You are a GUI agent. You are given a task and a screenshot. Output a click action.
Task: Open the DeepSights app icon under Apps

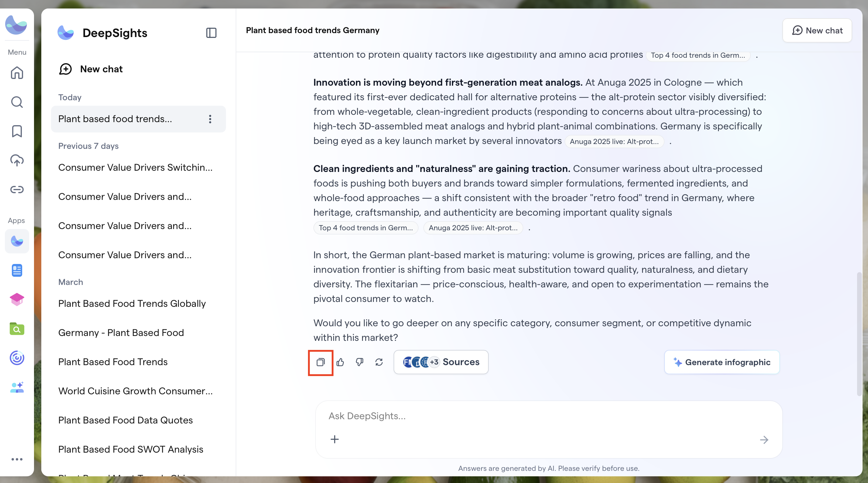17,241
